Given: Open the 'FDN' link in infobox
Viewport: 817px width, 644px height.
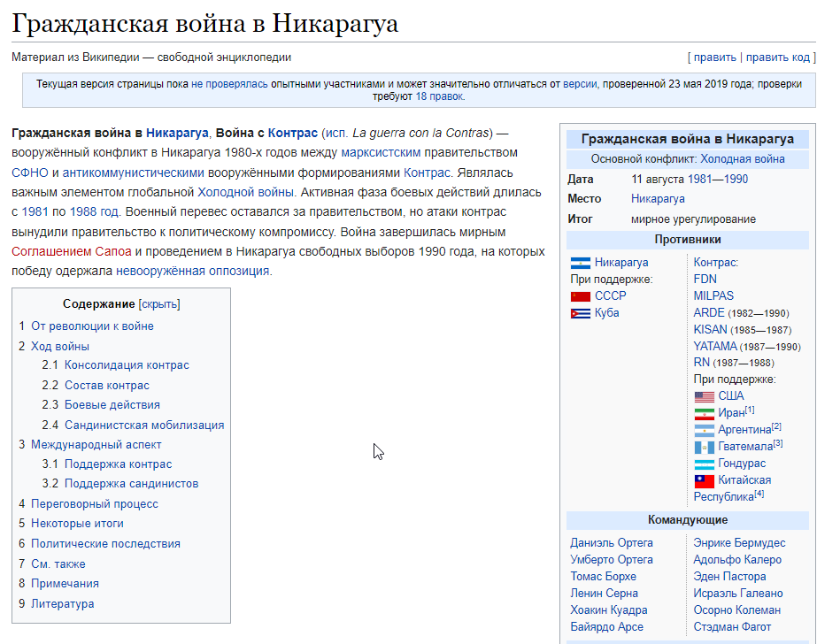Looking at the screenshot, I should point(705,280).
